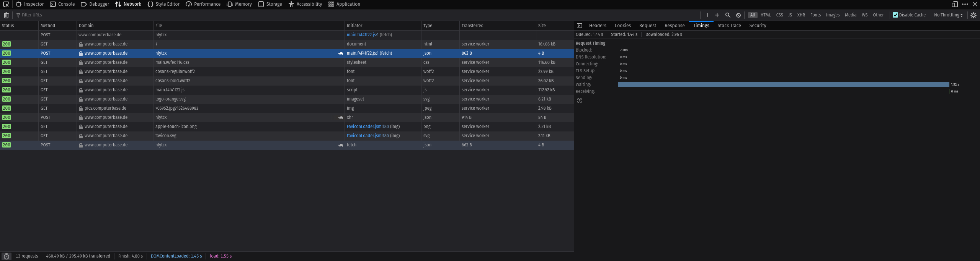
Task: Open the Application panel
Action: point(344,4)
